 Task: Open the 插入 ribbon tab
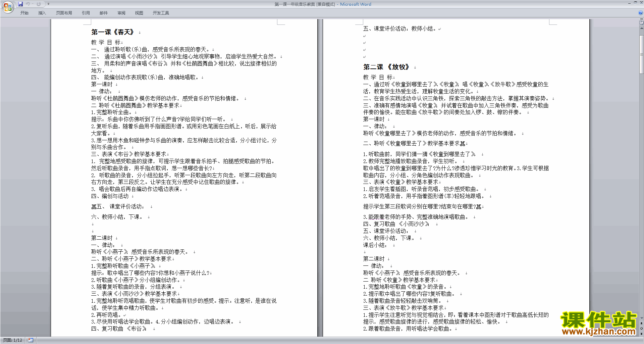click(x=42, y=13)
